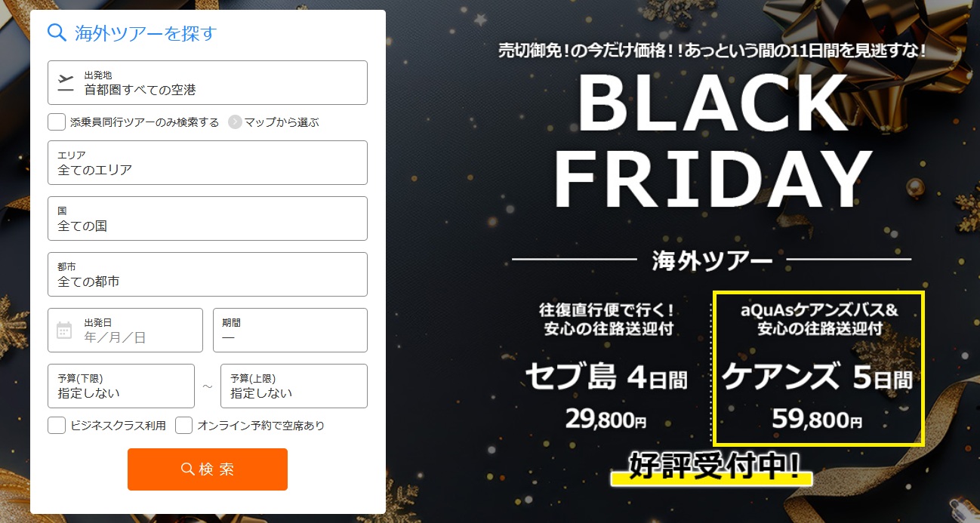Enable 添乗員同行ツアーのみ検索する checkbox

point(56,122)
